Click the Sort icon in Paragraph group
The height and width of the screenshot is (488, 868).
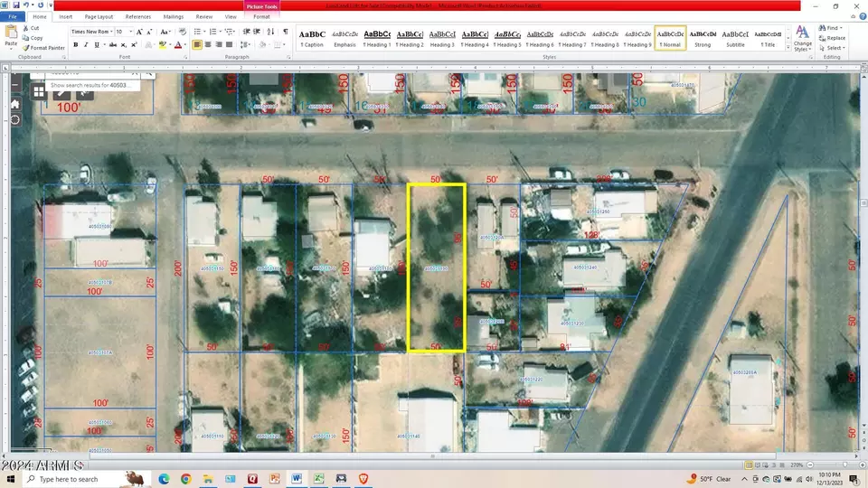tap(270, 32)
